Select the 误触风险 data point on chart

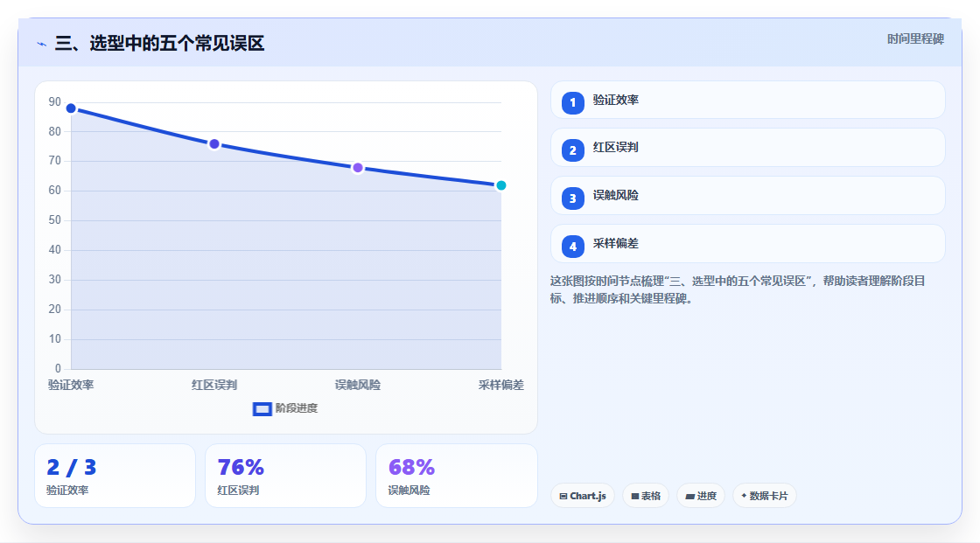click(358, 168)
